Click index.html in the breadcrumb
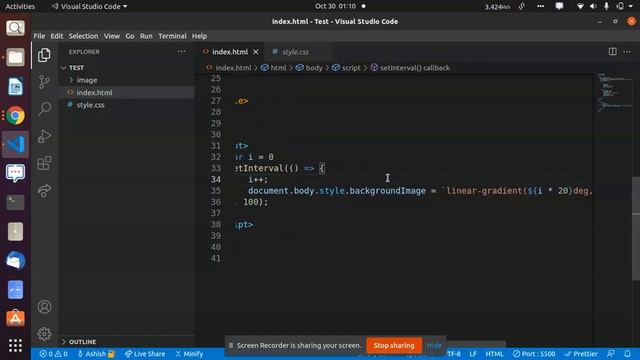This screenshot has height=360, width=640. (233, 68)
